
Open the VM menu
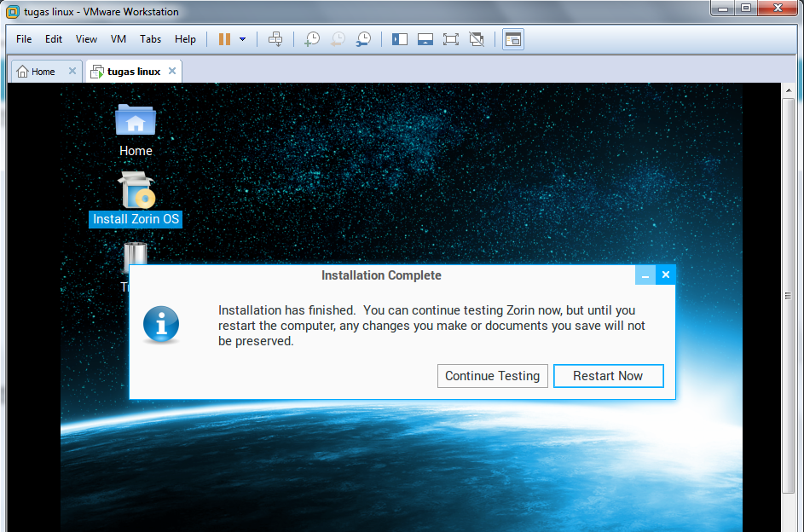point(119,39)
